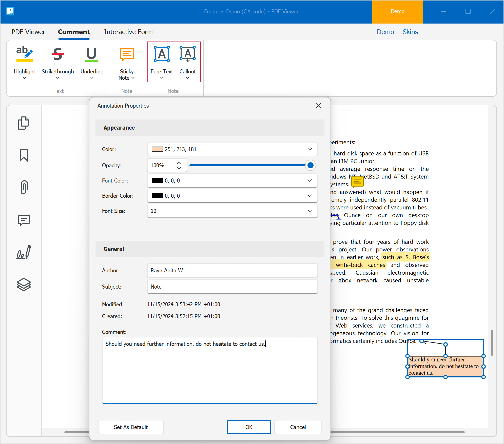Open the Attachments panel
Screen dimensions: 504x444
click(24, 187)
